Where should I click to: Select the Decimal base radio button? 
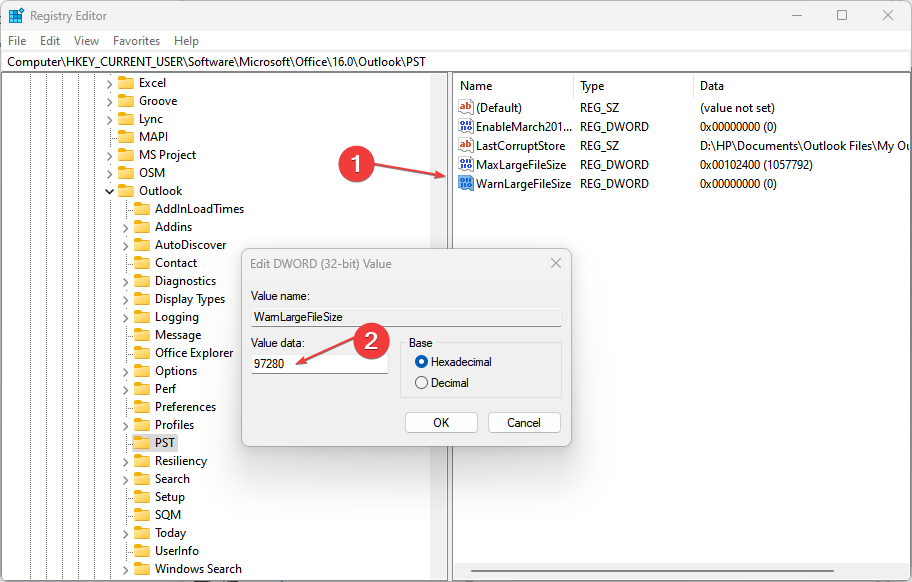pyautogui.click(x=422, y=383)
